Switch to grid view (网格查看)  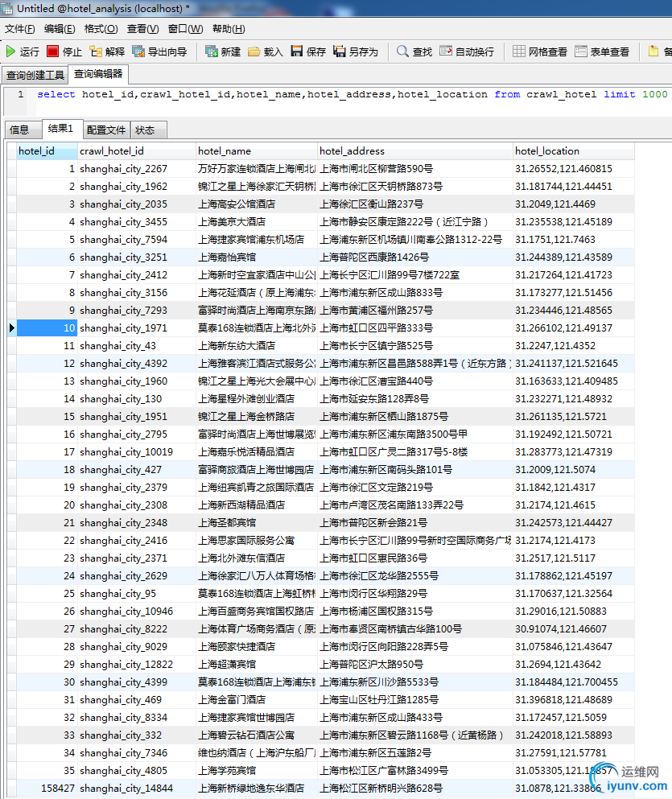(540, 51)
